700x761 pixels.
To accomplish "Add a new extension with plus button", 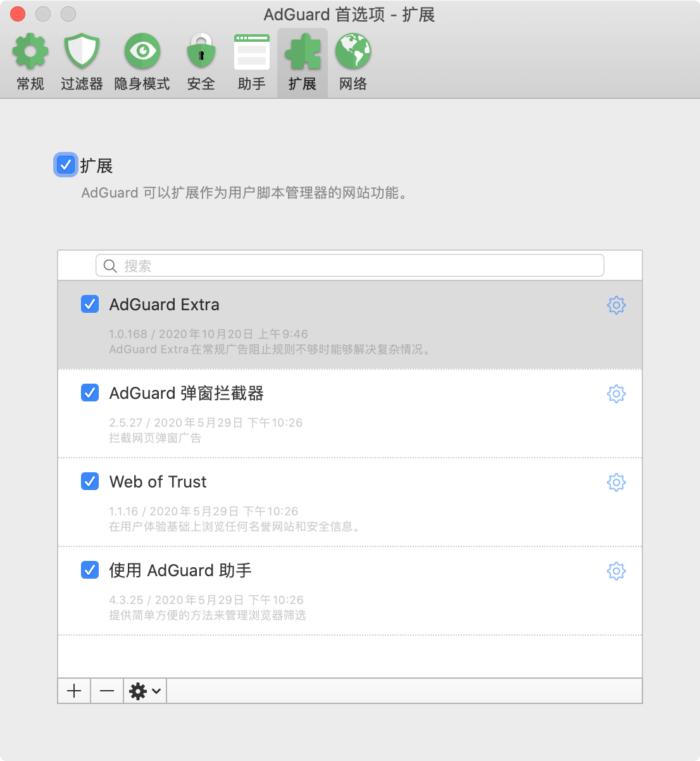I will (x=73, y=691).
